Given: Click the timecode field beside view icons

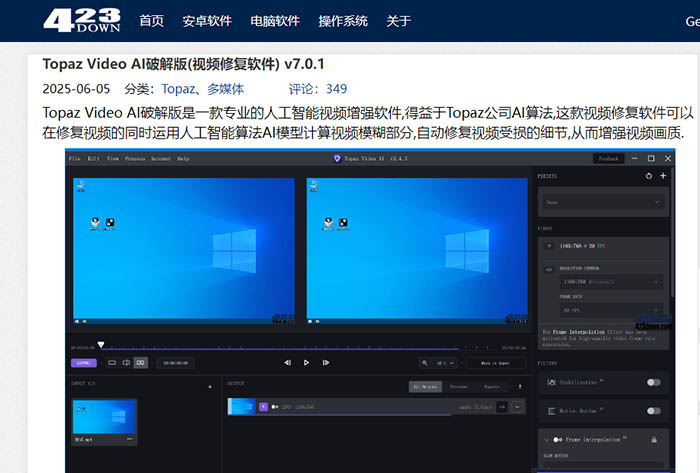Looking at the screenshot, I should coord(175,363).
